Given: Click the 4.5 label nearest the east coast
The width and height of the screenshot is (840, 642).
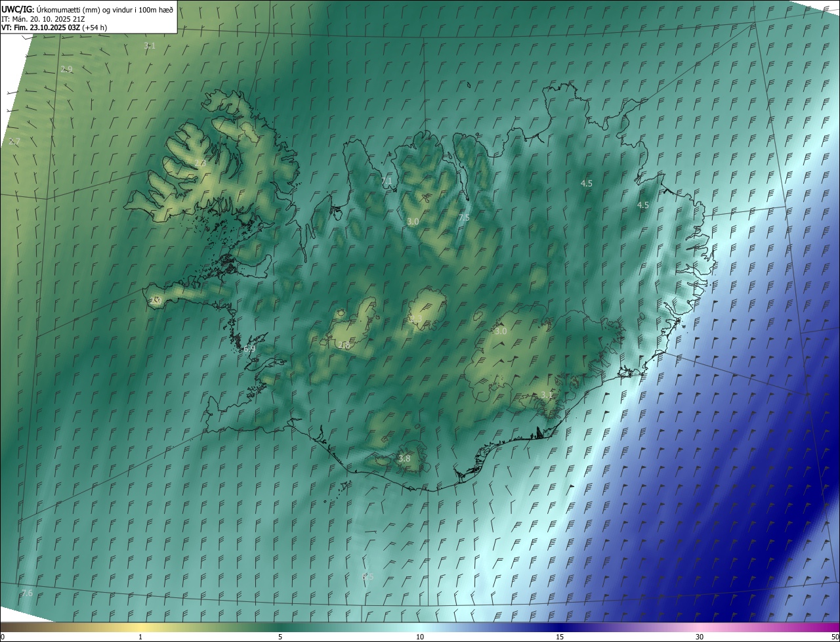Looking at the screenshot, I should pyautogui.click(x=643, y=205).
